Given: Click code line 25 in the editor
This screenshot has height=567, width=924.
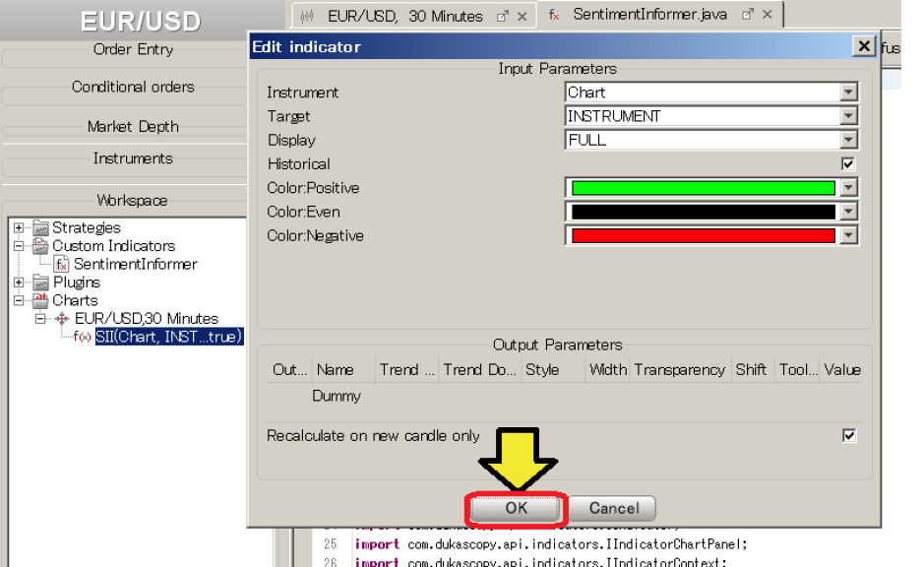Looking at the screenshot, I should (551, 544).
